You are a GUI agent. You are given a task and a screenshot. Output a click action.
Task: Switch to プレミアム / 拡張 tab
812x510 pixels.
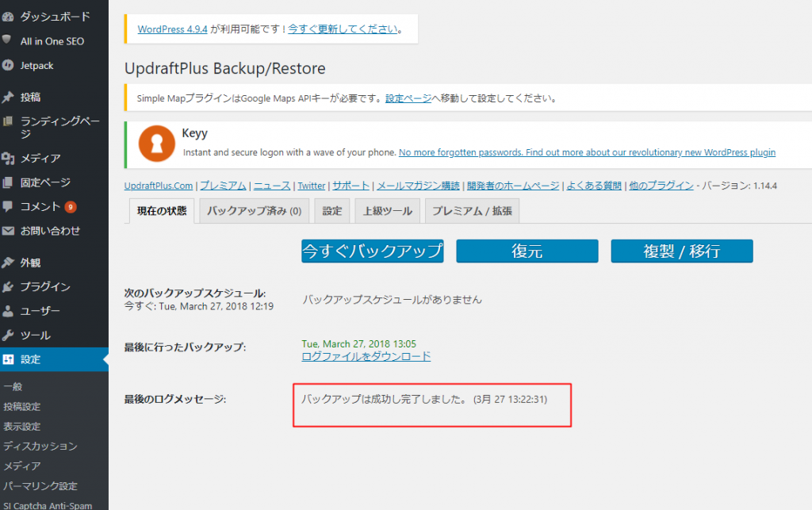pos(473,211)
